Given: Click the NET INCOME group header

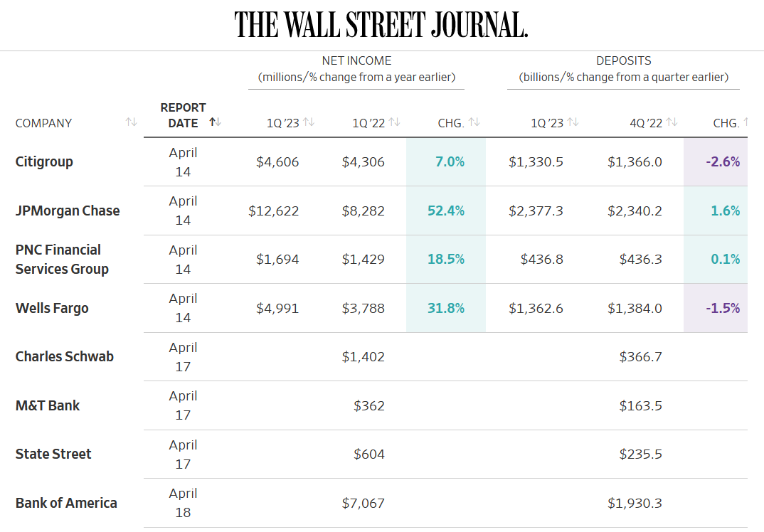Looking at the screenshot, I should (x=356, y=69).
